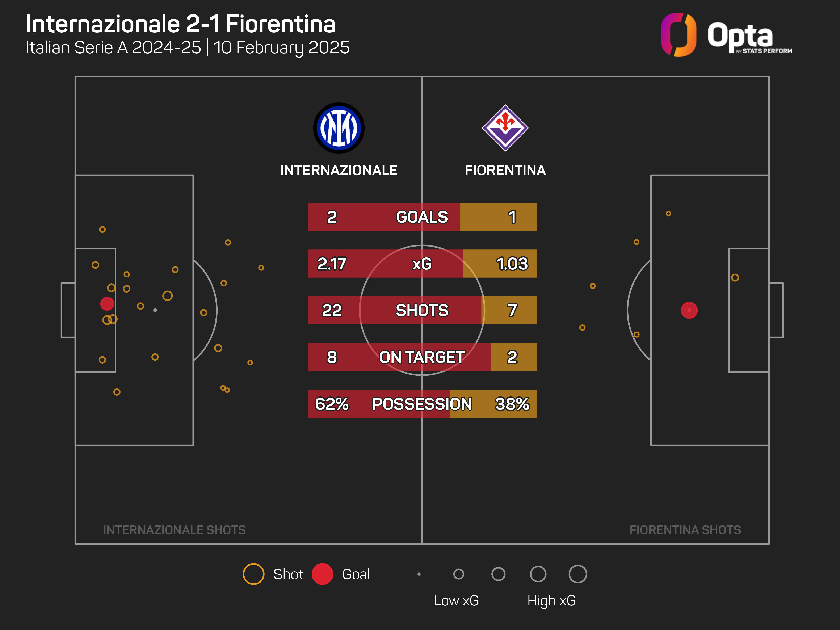The width and height of the screenshot is (840, 630).
Task: Click the Internazionale 2-1 Fiorentina title
Action: (x=180, y=24)
